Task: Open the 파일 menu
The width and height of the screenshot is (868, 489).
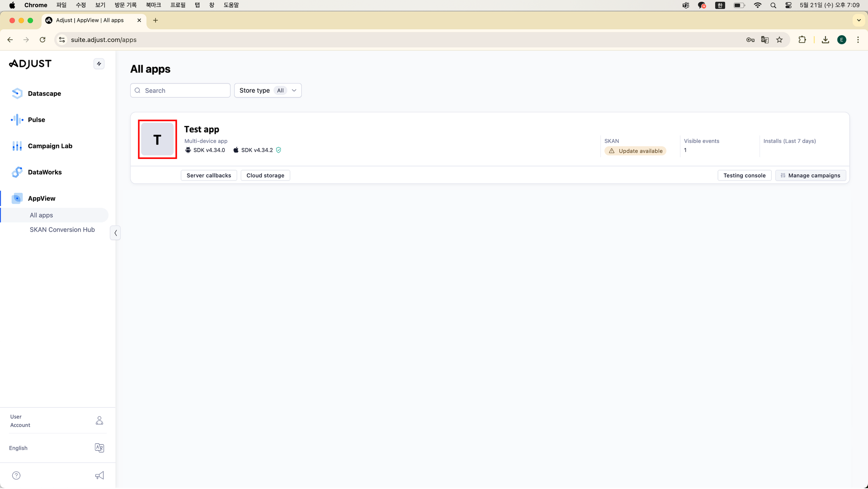Action: [x=61, y=5]
